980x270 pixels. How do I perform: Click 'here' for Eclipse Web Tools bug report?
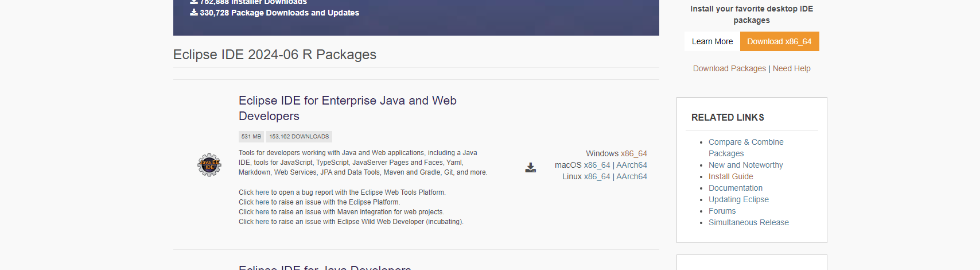click(x=262, y=192)
